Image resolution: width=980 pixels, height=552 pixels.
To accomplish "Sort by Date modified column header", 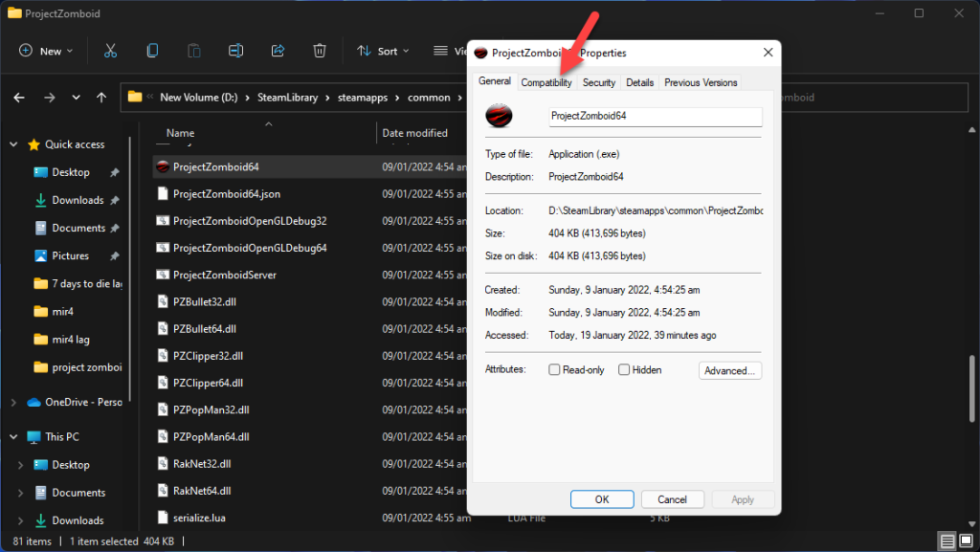I will coord(415,133).
